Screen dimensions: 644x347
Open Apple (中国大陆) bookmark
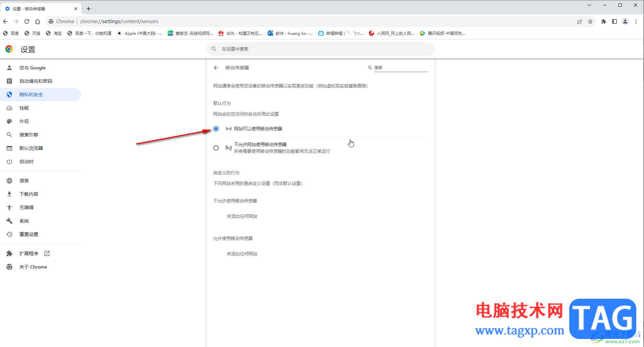coord(140,33)
